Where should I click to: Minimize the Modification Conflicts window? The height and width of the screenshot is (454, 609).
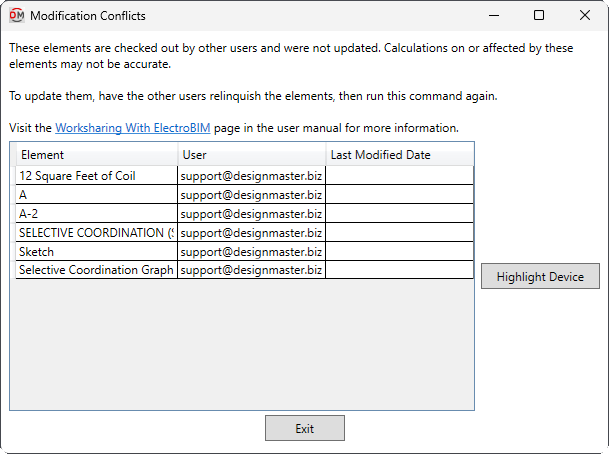tap(494, 16)
